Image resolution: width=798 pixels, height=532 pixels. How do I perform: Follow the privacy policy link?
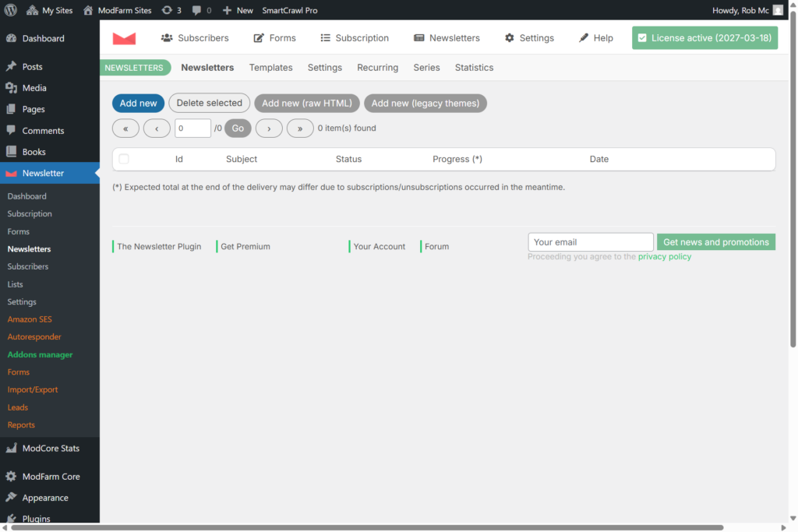point(664,256)
